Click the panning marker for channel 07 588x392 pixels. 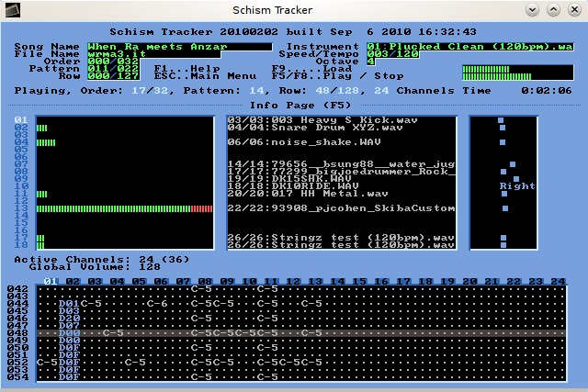513,164
